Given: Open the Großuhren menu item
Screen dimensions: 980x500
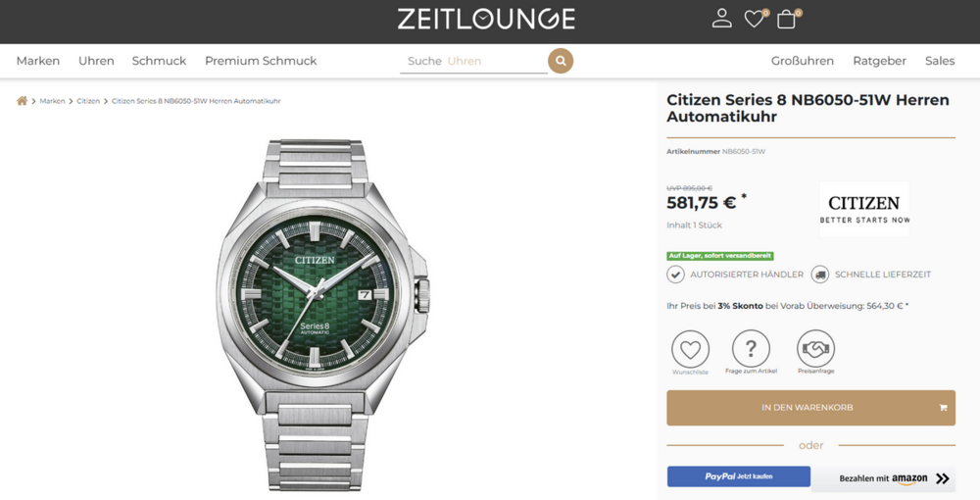Looking at the screenshot, I should (802, 61).
